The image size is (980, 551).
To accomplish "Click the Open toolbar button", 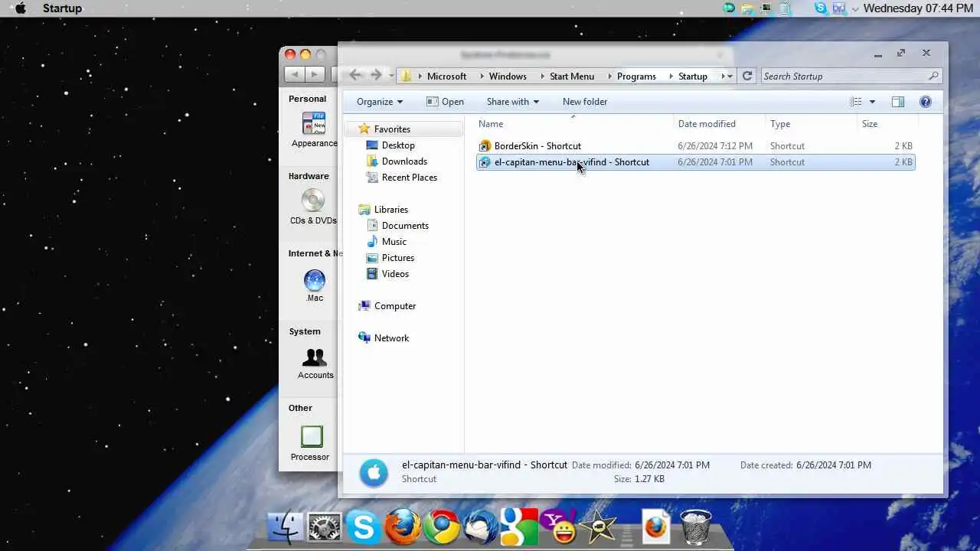I will point(445,102).
